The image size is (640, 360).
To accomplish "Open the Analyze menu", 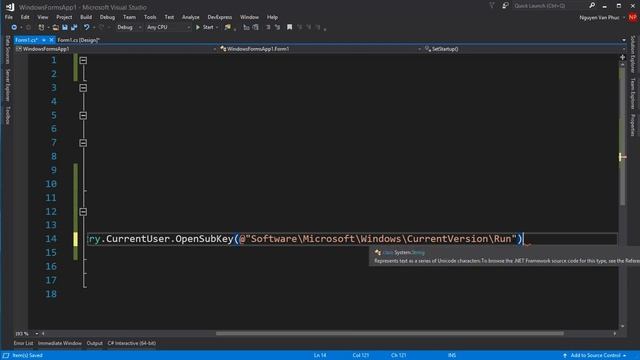I will point(191,17).
